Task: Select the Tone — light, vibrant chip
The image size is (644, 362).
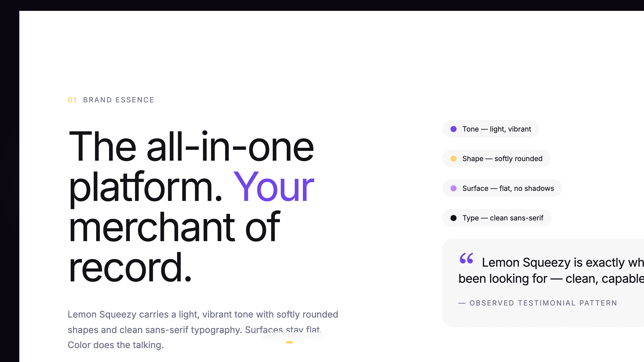Action: click(490, 129)
